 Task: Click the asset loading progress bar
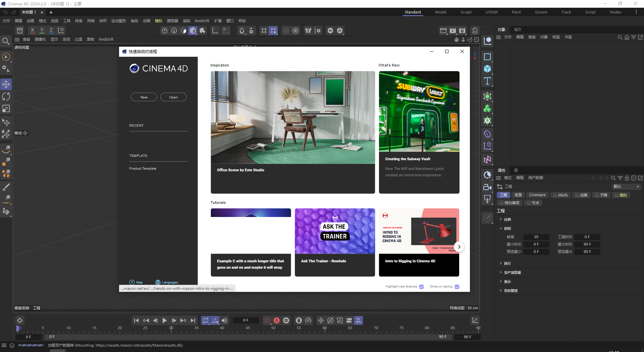[31, 345]
